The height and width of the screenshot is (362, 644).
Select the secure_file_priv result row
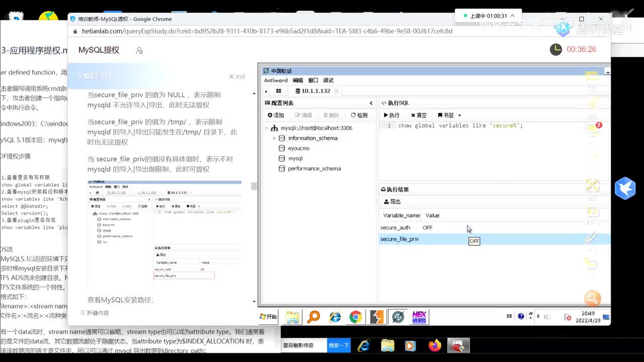click(494, 239)
